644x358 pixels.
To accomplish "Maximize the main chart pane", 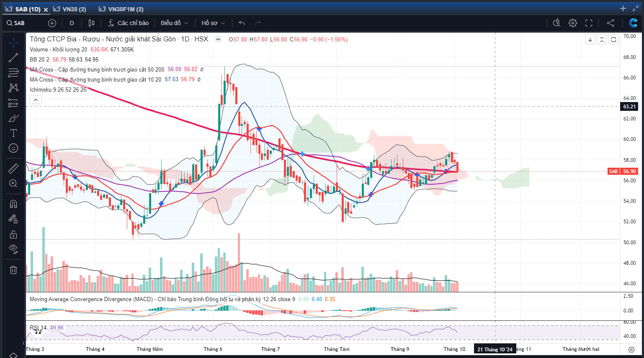I will (613, 39).
